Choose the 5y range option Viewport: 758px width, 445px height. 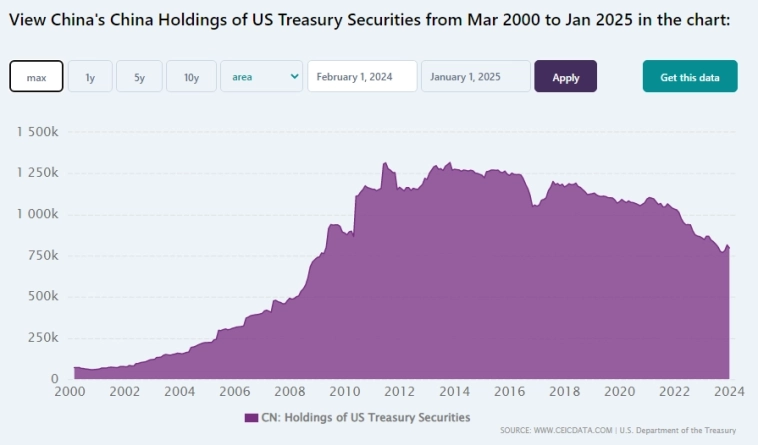[139, 77]
